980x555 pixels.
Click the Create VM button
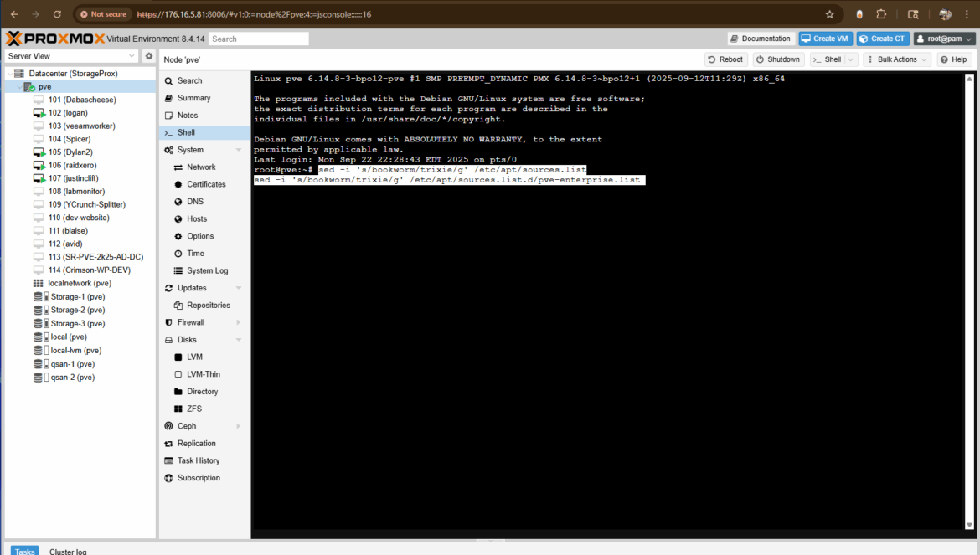tap(824, 39)
